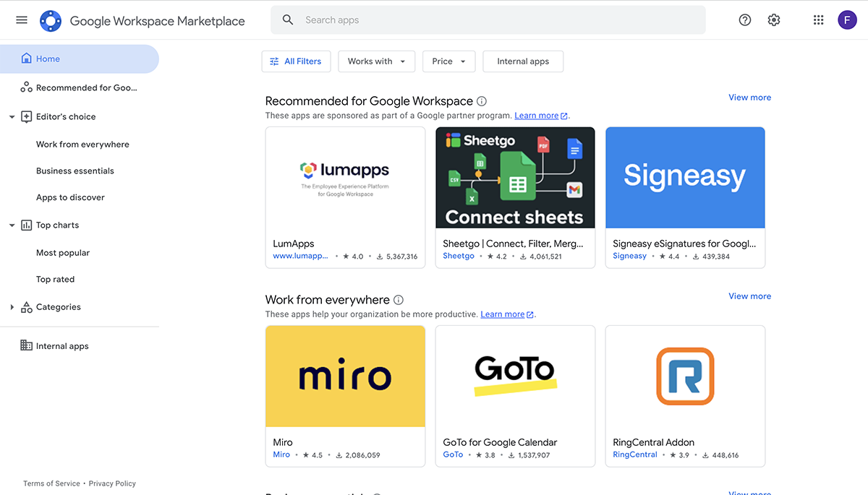
Task: Open the RingCentral app thumbnail
Action: click(685, 376)
